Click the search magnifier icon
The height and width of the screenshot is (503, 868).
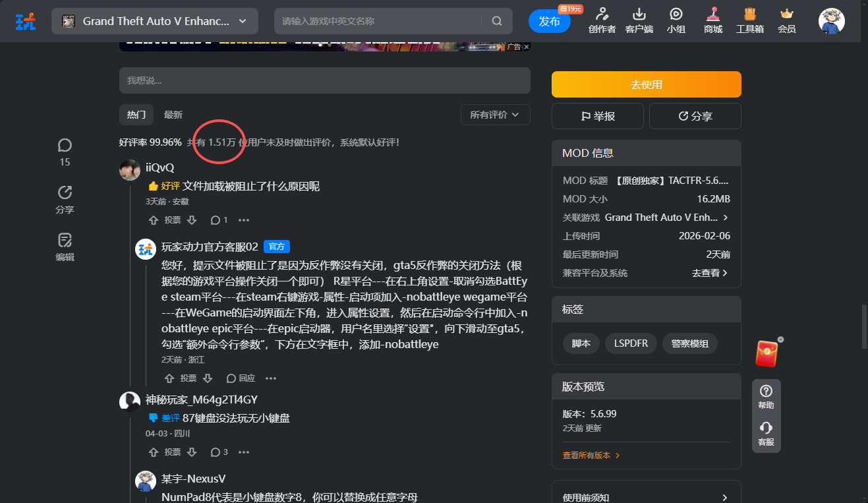(497, 21)
